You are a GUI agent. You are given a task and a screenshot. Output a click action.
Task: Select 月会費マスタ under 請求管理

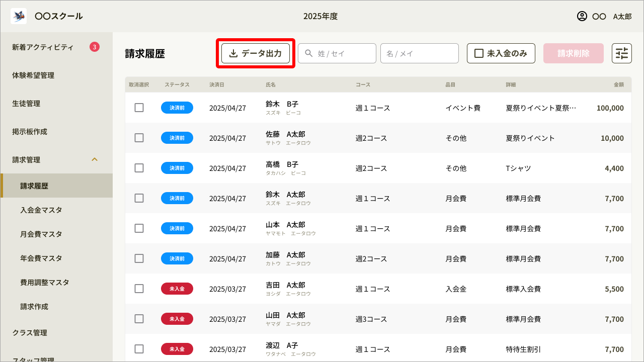(x=40, y=234)
